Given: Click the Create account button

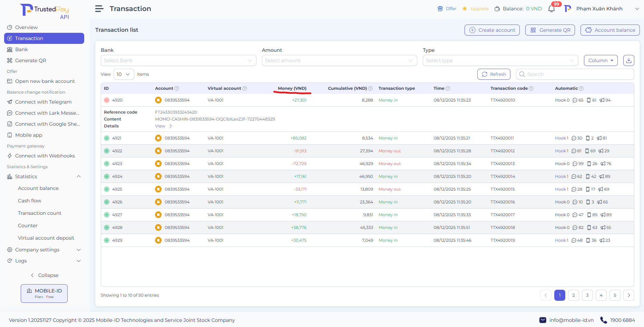Looking at the screenshot, I should pyautogui.click(x=492, y=30).
